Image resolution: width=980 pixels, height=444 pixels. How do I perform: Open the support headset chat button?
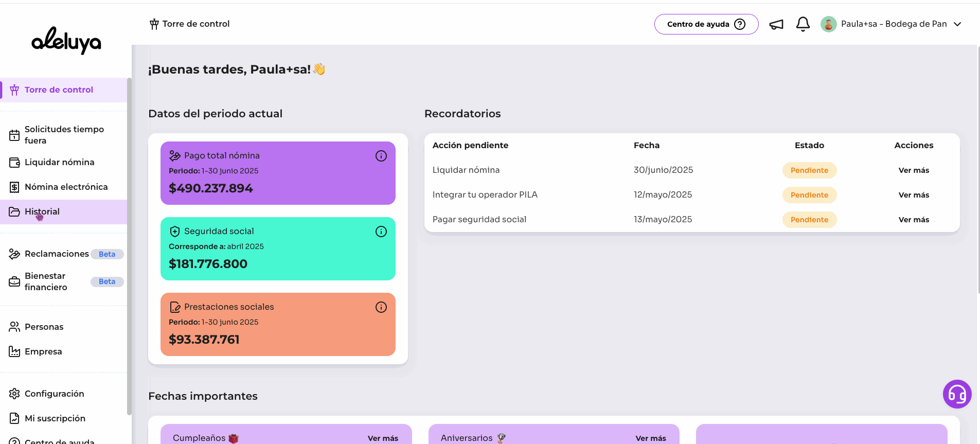click(957, 394)
